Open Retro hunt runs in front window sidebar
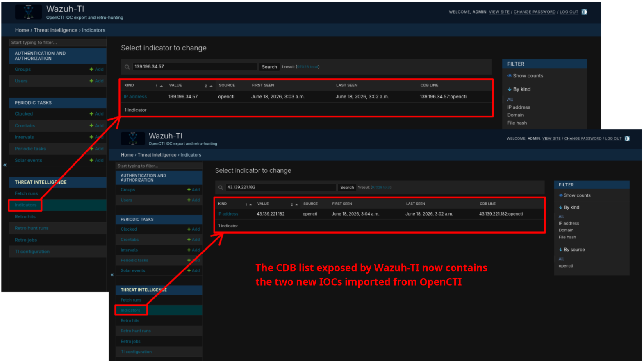 pos(136,331)
